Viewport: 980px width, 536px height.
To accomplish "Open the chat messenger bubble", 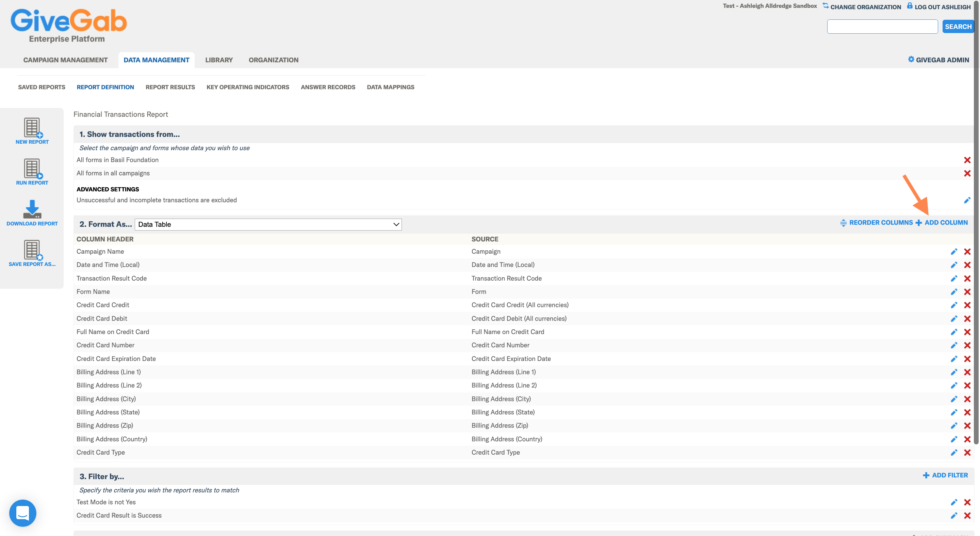I will pyautogui.click(x=23, y=513).
